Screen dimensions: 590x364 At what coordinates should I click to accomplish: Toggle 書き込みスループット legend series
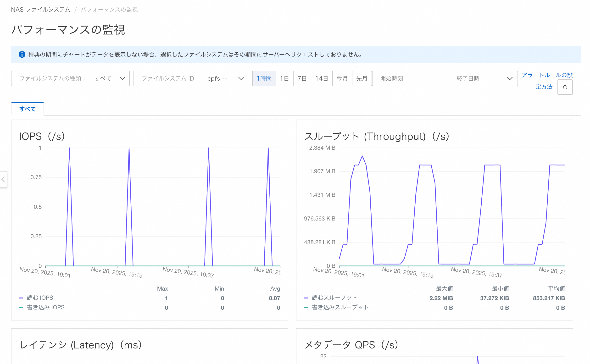click(x=336, y=307)
